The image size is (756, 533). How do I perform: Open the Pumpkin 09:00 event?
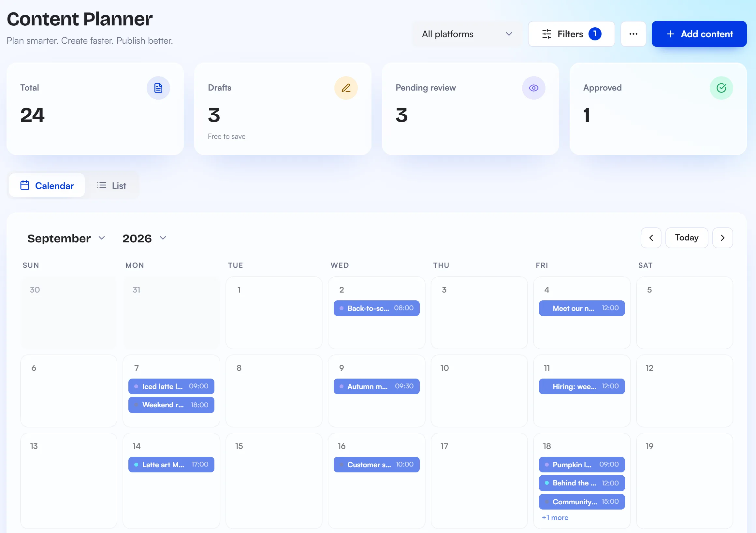tap(581, 465)
